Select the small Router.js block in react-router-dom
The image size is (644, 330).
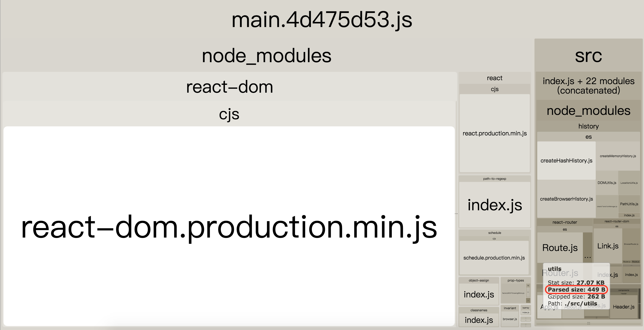[x=626, y=262]
